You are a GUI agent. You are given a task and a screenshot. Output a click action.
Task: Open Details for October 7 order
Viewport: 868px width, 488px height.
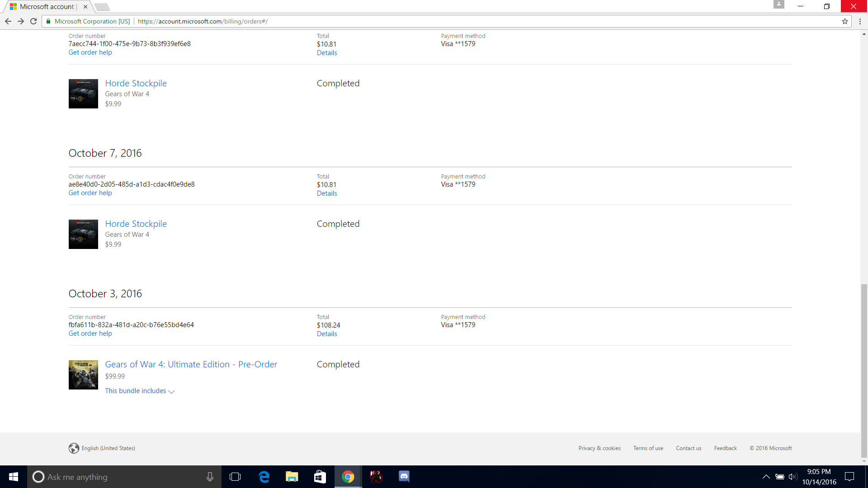pyautogui.click(x=327, y=193)
